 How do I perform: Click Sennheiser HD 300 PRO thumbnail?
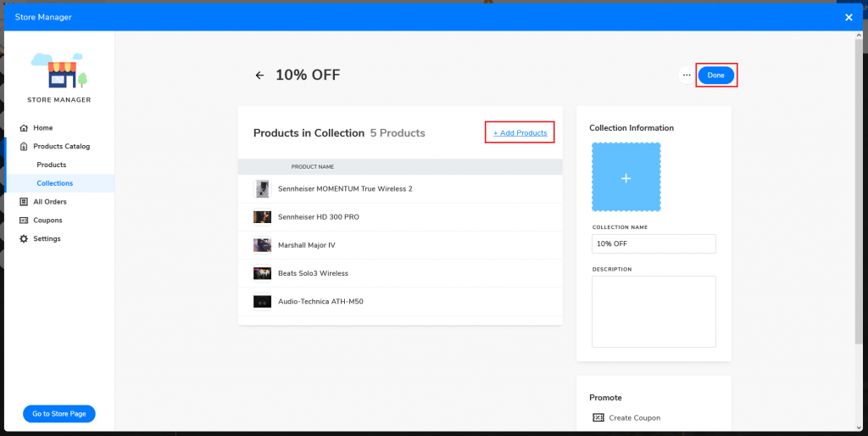pyautogui.click(x=263, y=217)
